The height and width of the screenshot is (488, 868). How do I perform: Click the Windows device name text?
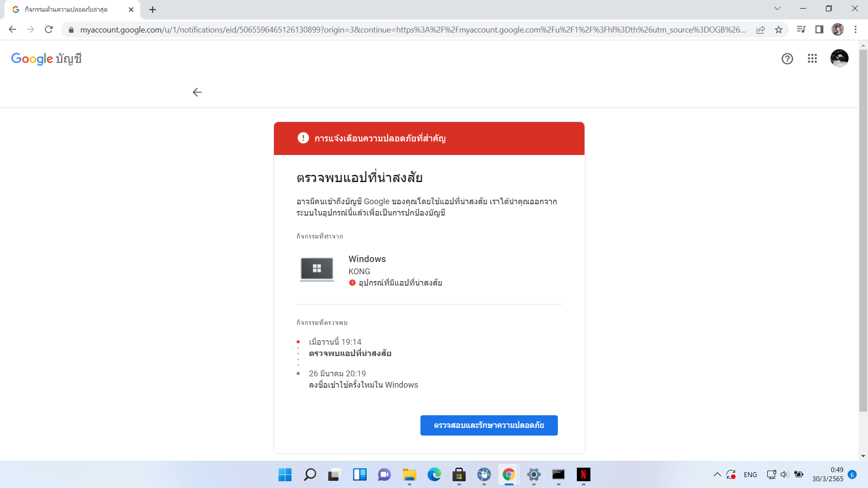tap(367, 259)
